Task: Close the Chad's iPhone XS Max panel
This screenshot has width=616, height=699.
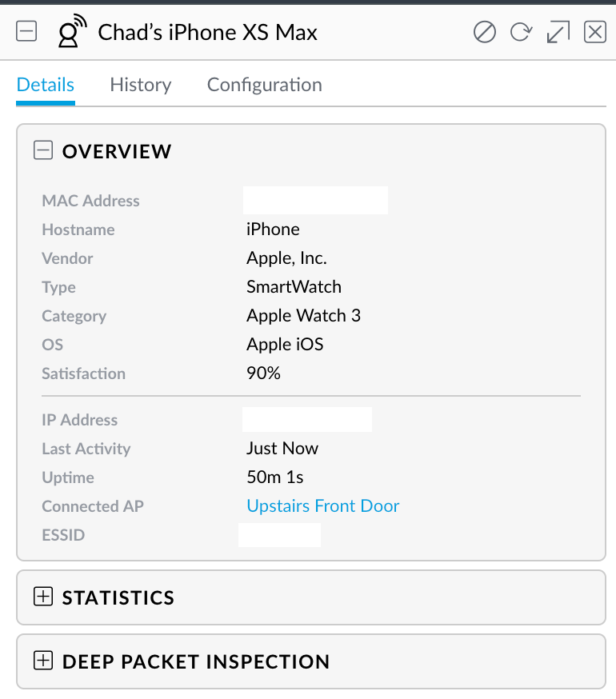Action: 595,32
